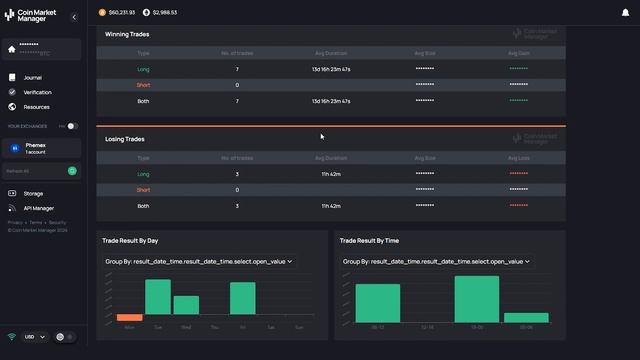Open the Journal page
The image size is (640, 360).
33,78
